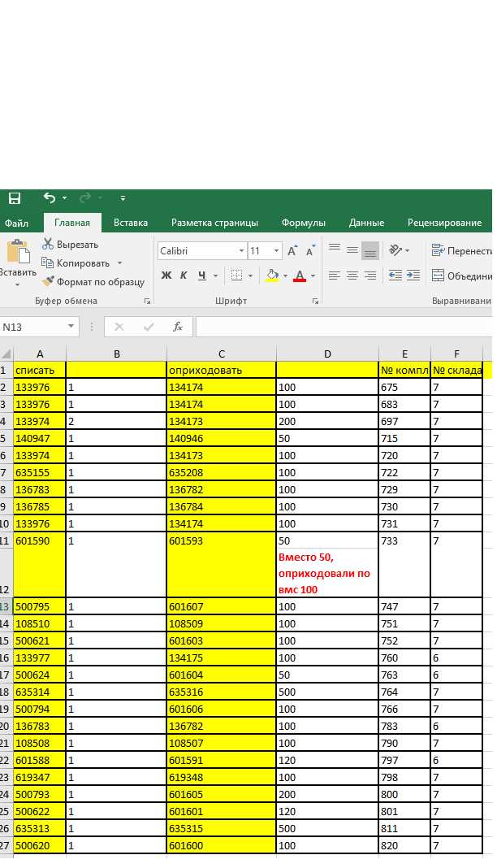Click the Undo arrow icon
This screenshot has width=497, height=868.
coord(50,197)
